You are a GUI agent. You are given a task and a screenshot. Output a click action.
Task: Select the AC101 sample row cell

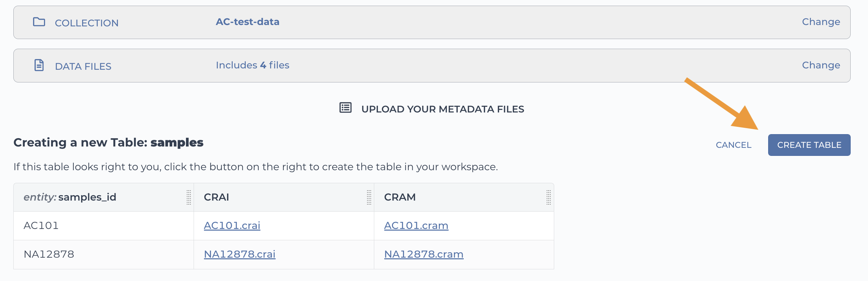pyautogui.click(x=103, y=226)
